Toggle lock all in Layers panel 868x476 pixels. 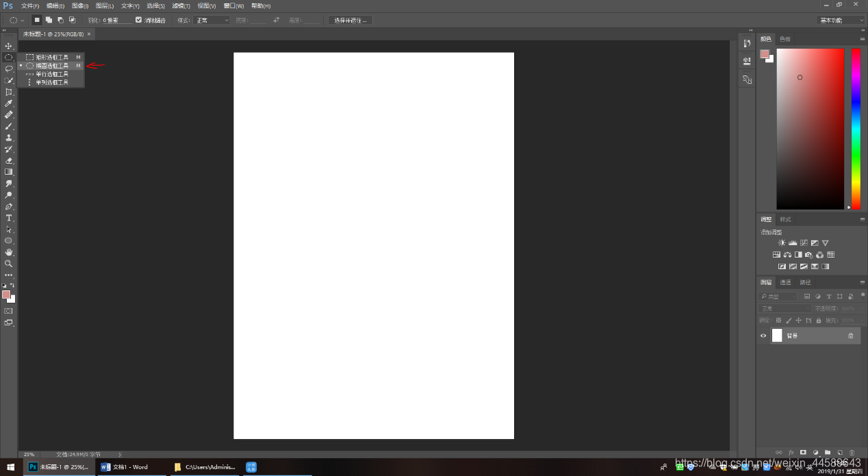coord(818,320)
